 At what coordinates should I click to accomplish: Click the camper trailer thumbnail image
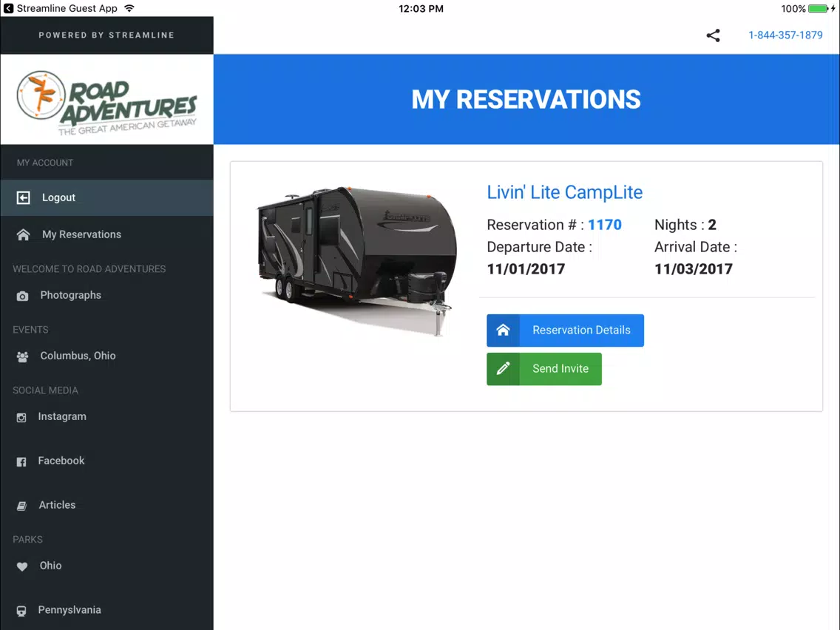357,260
